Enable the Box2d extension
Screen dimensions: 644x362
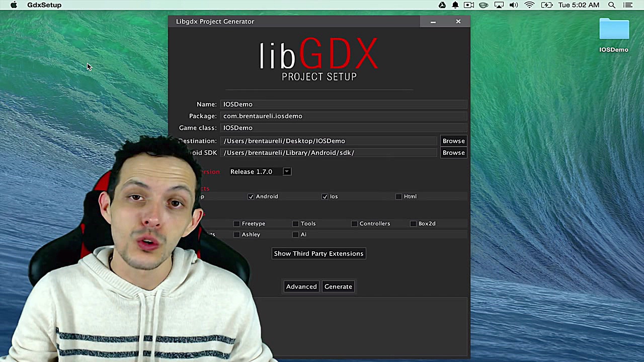(x=413, y=223)
